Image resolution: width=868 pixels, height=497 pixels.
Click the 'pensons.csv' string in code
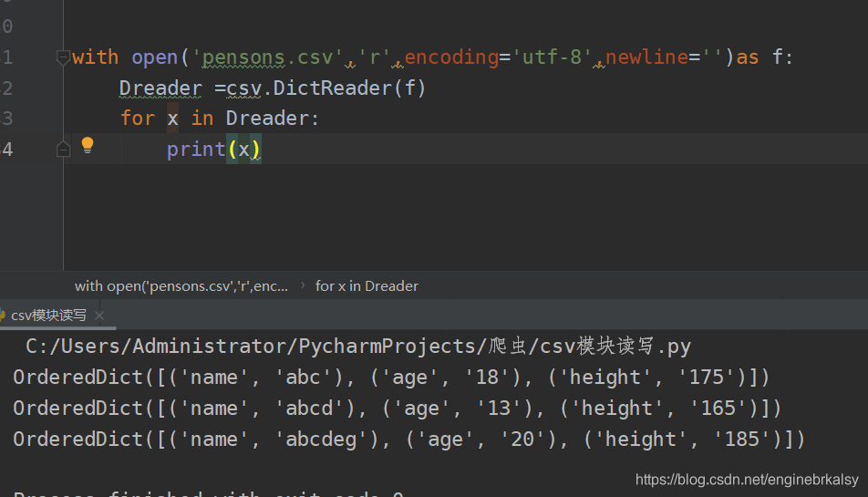267,57
